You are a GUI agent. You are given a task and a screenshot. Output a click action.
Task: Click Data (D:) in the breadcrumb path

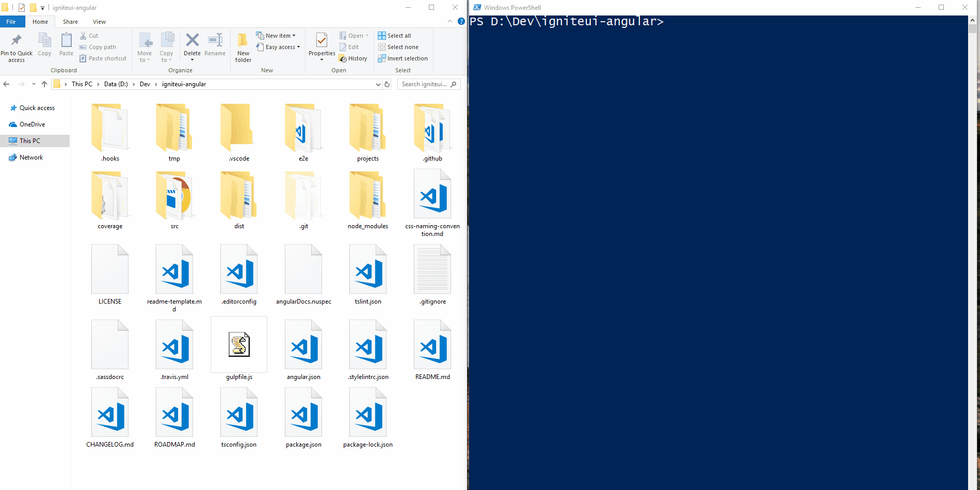[x=116, y=84]
